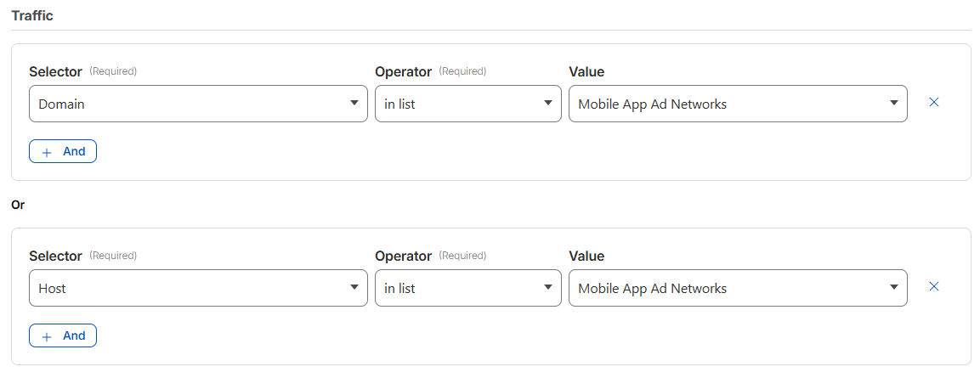Viewport: 980px width, 372px height.
Task: Click plus icon in second And button
Action: (x=47, y=336)
